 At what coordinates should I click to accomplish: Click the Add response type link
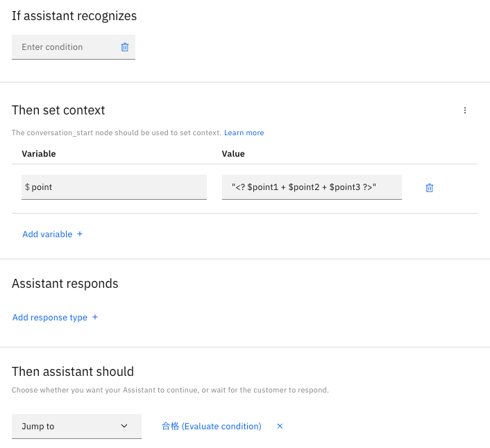pos(50,318)
